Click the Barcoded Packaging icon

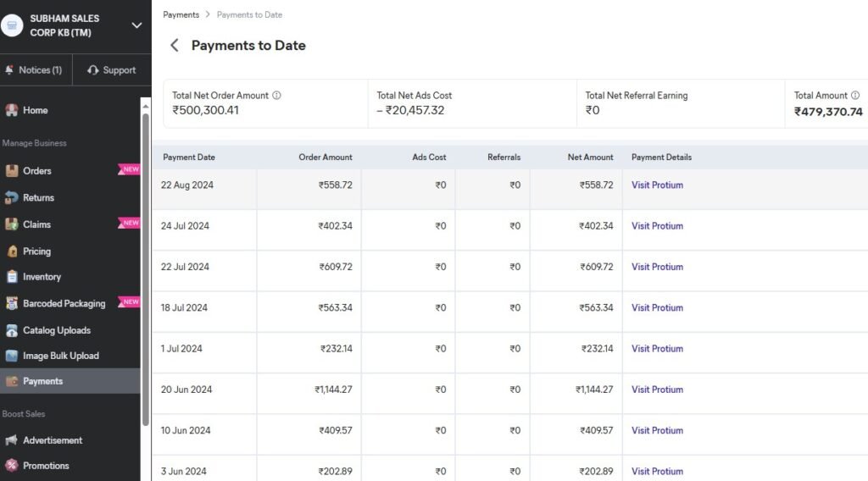tap(12, 303)
